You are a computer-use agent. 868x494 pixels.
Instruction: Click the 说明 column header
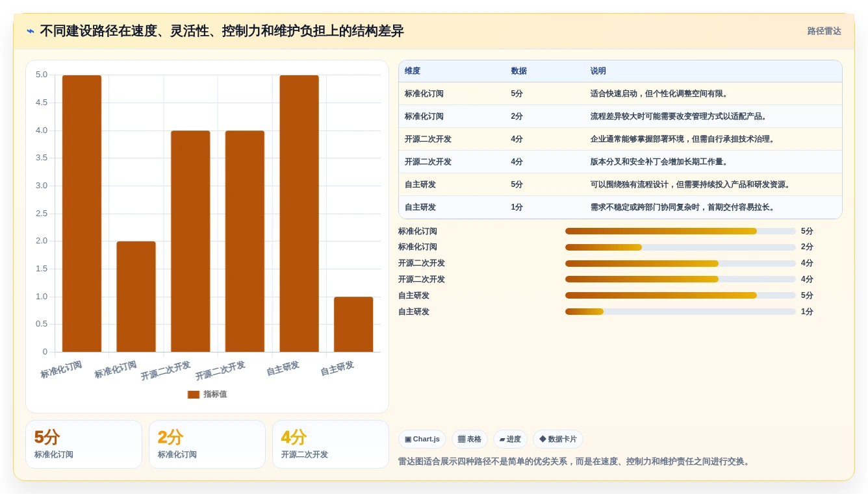point(598,71)
